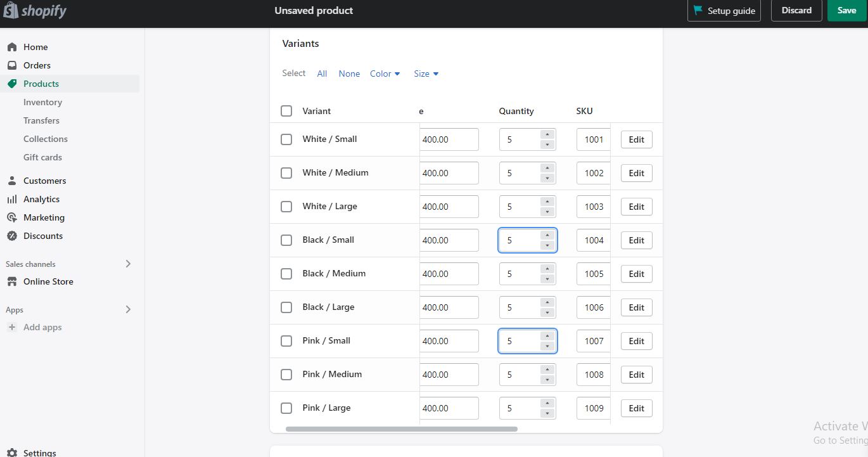Screen dimensions: 868x457
Task: Click the horizontal scrollbar under the variants table
Action: [x=401, y=429]
